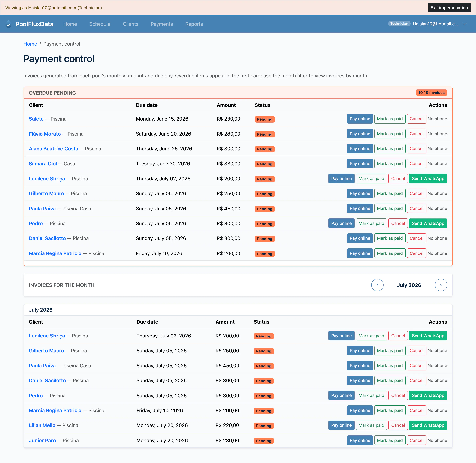Select due date Monday, June 15, 2026
Viewport: 476px width, 463px height.
pos(162,119)
